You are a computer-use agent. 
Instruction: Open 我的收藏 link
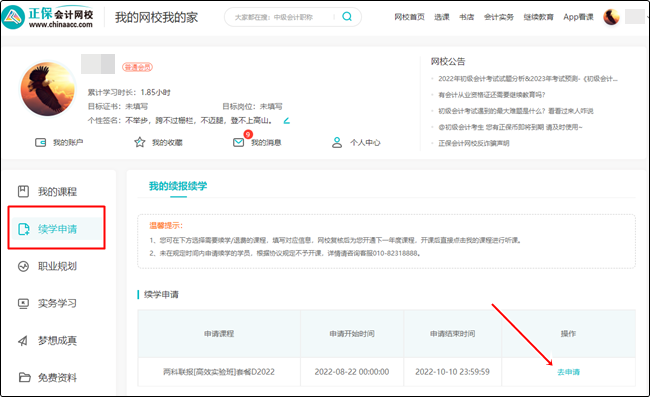click(167, 143)
